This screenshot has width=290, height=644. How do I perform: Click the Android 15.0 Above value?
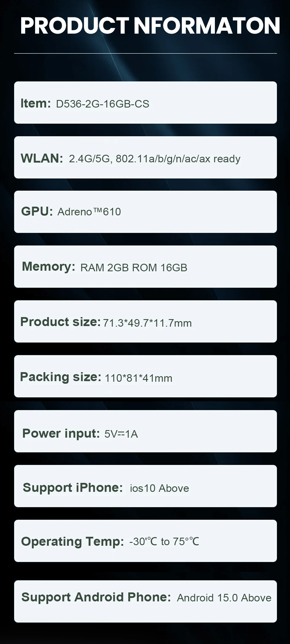(x=224, y=598)
